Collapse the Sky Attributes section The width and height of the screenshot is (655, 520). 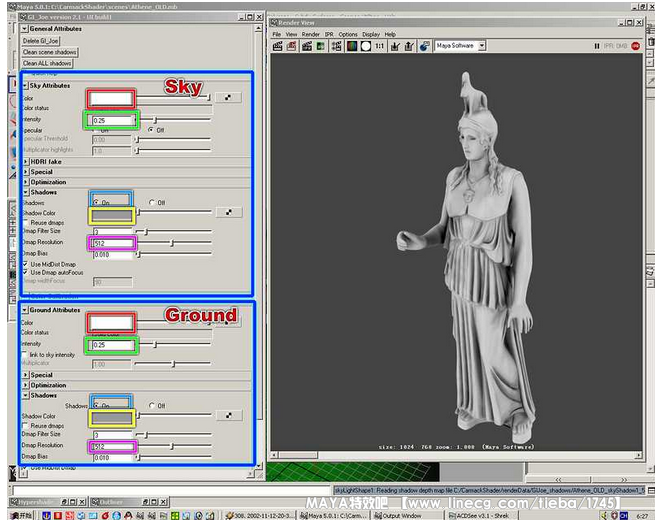point(25,86)
